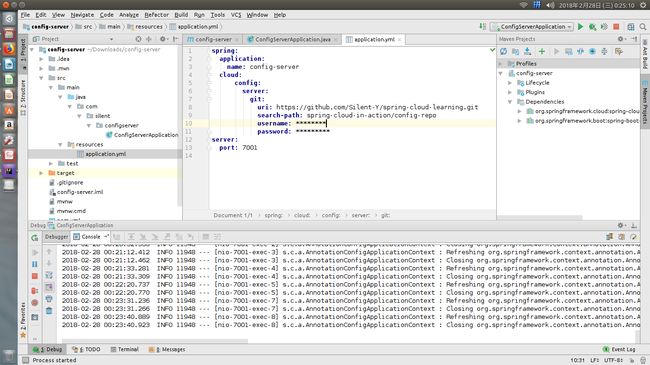Screen dimensions: 650x365
Task: Collapse Dependencies node in Maven Projects
Action: [510, 102]
